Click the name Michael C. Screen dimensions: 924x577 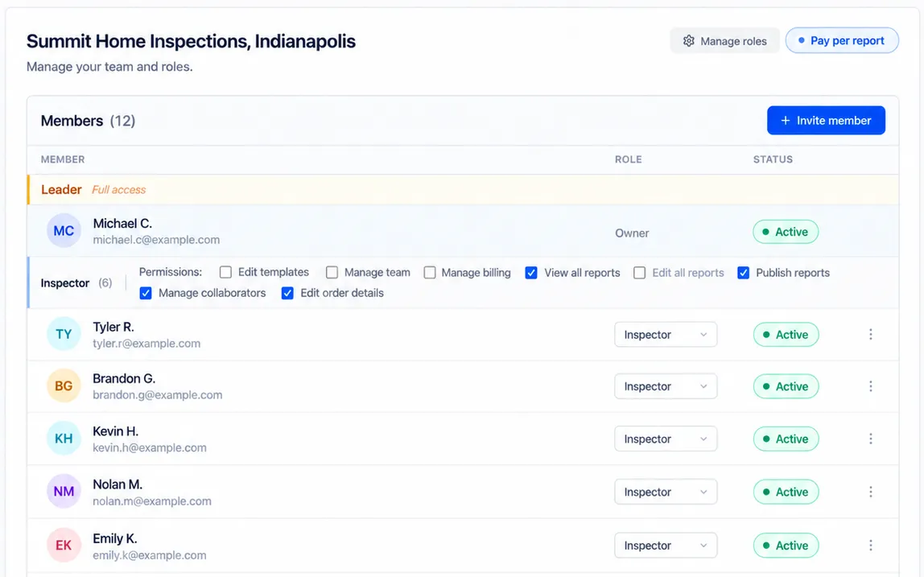(x=122, y=224)
